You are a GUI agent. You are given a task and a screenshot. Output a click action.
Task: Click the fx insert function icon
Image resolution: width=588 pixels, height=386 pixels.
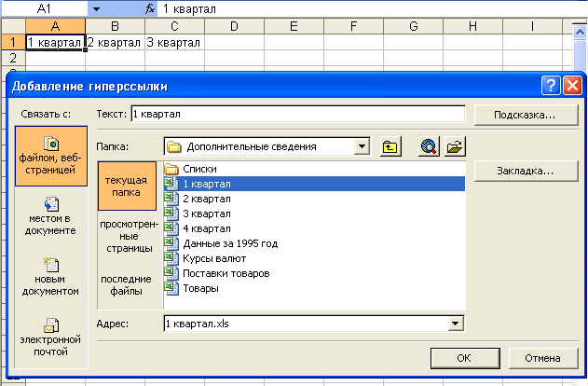point(150,8)
